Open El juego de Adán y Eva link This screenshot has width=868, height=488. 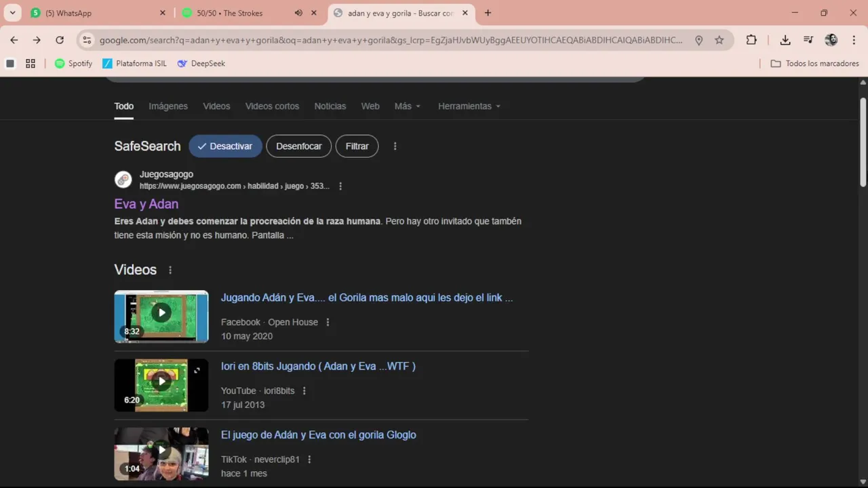click(318, 435)
